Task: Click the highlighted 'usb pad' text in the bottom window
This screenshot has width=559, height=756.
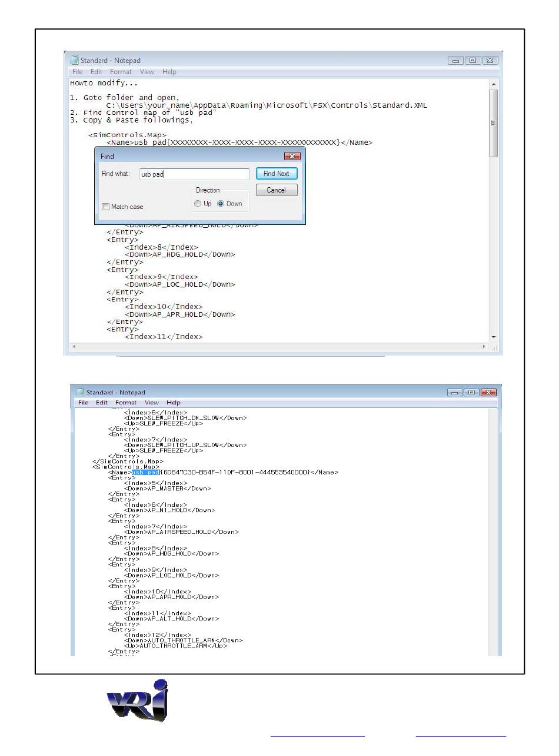Action: point(146,472)
